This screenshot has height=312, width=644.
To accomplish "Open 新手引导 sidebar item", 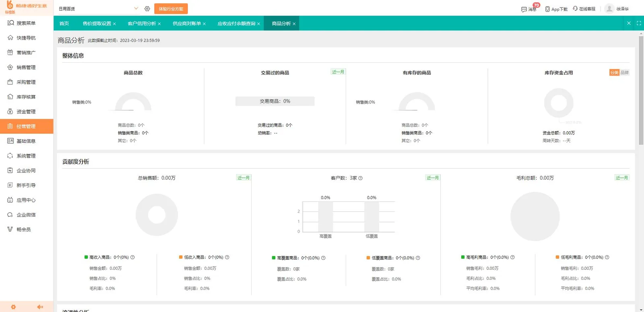I will 27,185.
